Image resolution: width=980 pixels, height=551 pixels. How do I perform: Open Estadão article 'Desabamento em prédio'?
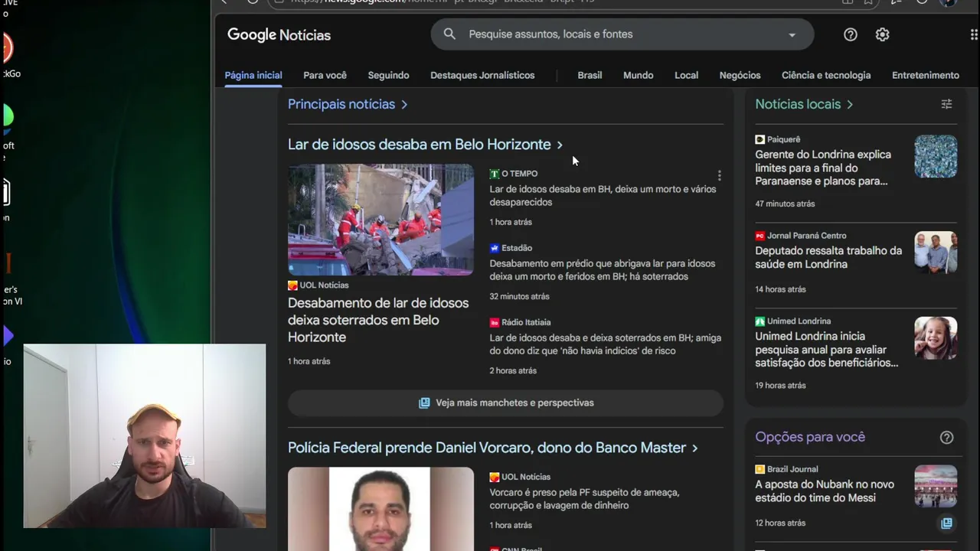tap(602, 270)
